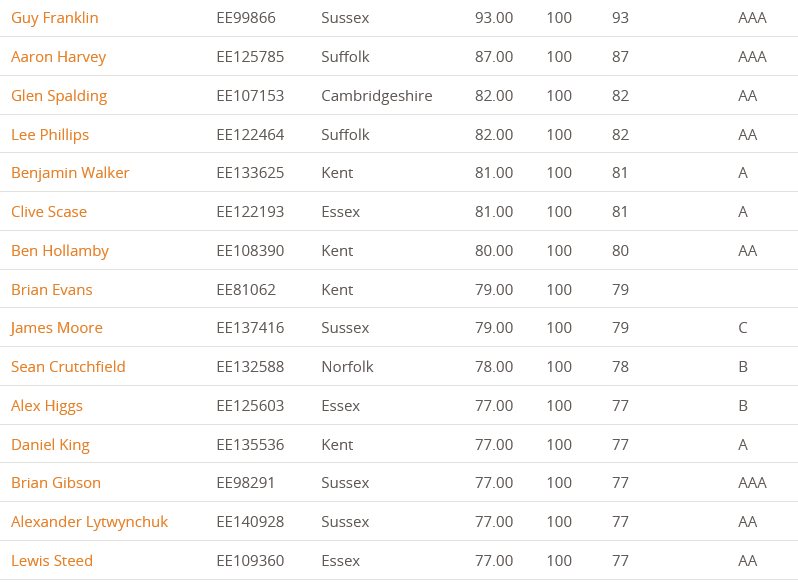
Task: Click the 93.00 score cell
Action: point(494,18)
